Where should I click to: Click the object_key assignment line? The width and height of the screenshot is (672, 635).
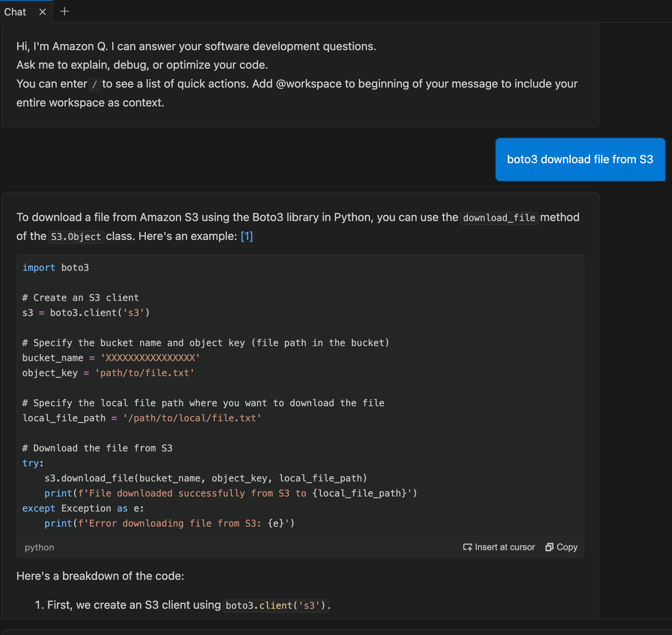[108, 373]
